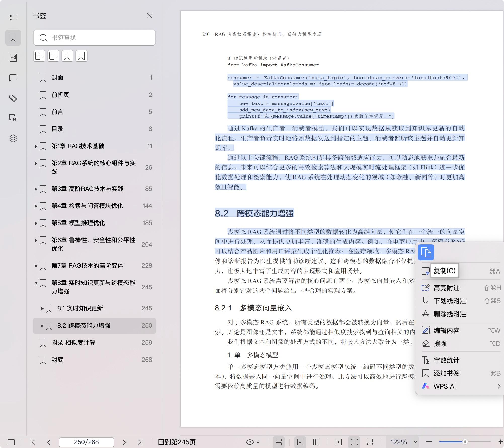
Task: Open the comments panel
Action: pos(13,78)
